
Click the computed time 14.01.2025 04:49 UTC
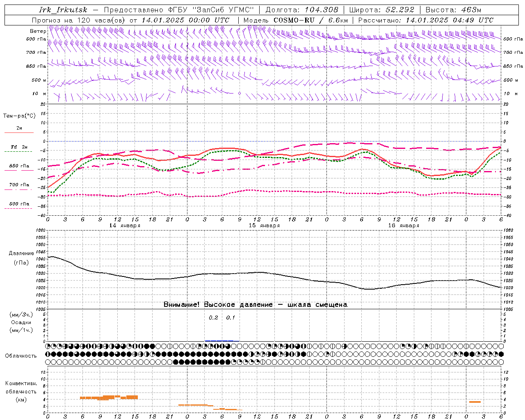[x=450, y=20]
